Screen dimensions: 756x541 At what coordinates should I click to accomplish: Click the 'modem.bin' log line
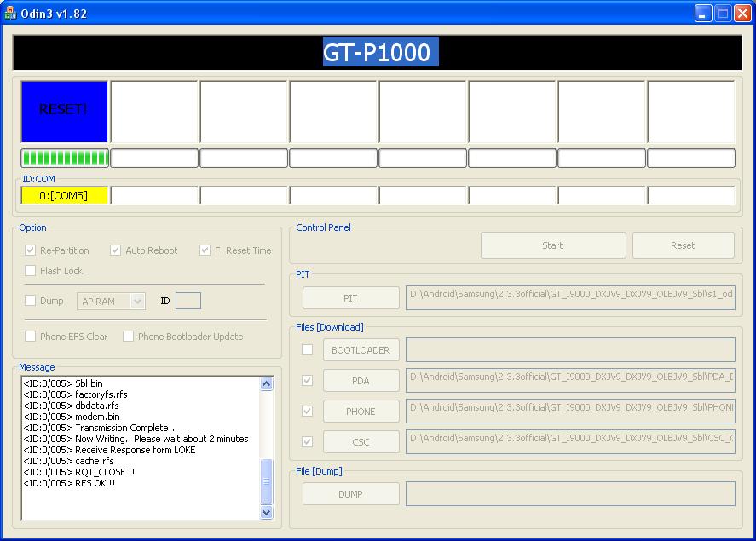click(72, 417)
